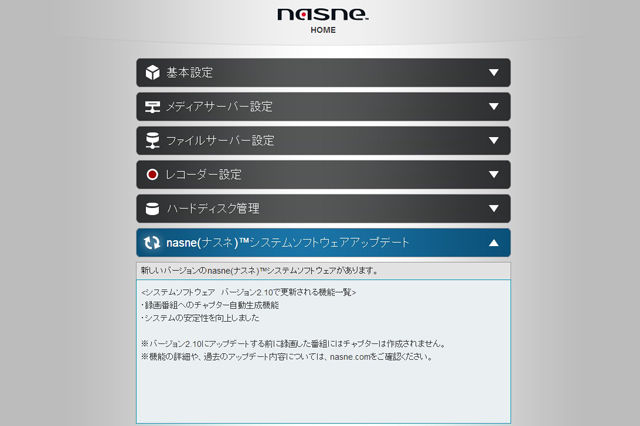This screenshot has width=640, height=426.
Task: Click inside the update notes text box
Action: tap(323, 351)
